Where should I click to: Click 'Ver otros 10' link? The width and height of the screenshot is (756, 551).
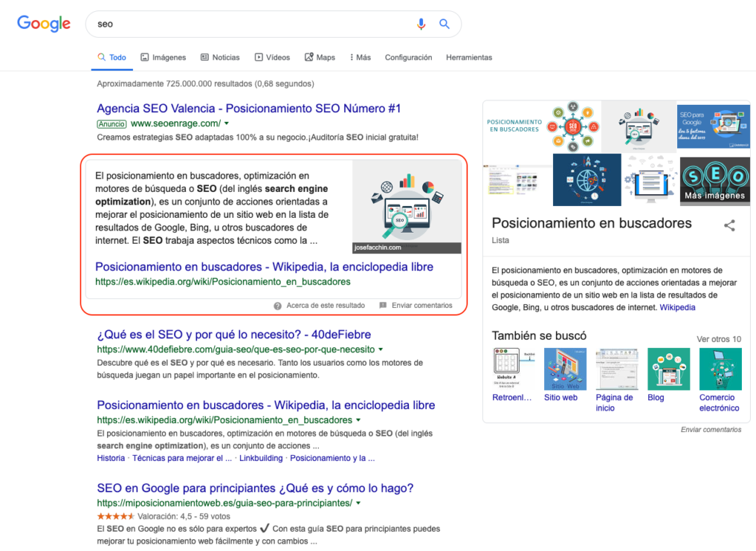(x=719, y=339)
